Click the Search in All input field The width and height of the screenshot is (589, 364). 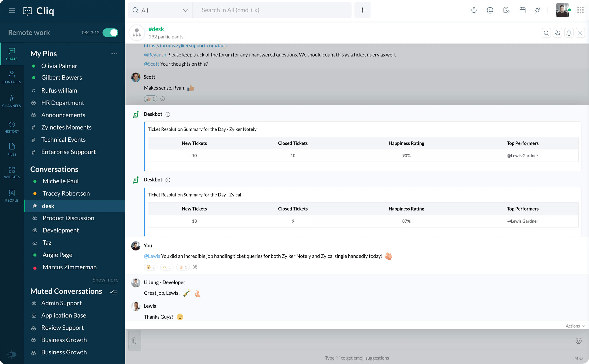pos(272,10)
